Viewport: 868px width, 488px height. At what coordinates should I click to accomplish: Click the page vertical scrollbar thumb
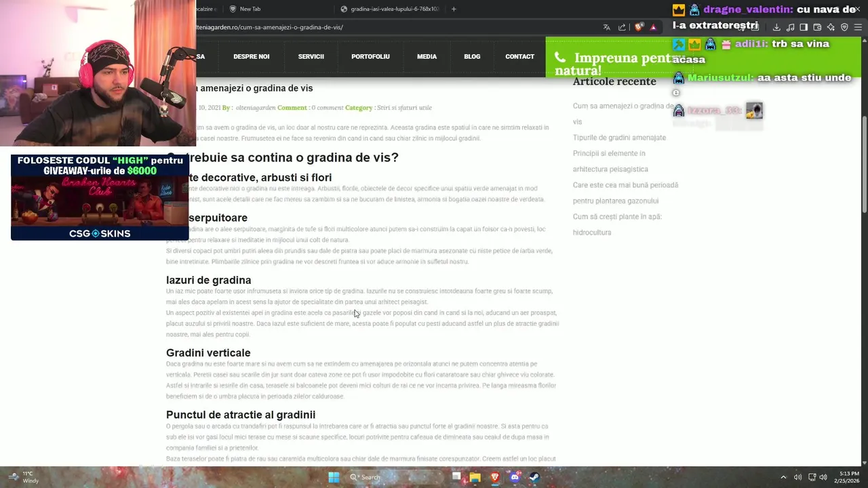point(864,166)
